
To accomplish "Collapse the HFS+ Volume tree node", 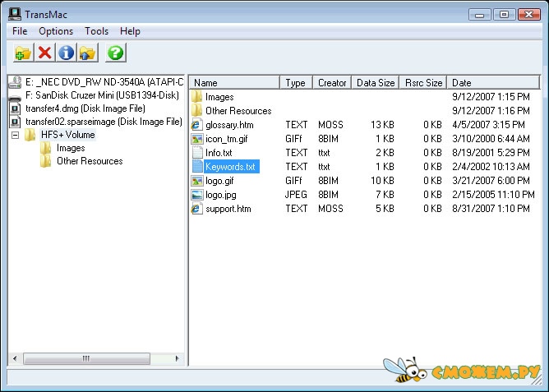I will click(15, 135).
